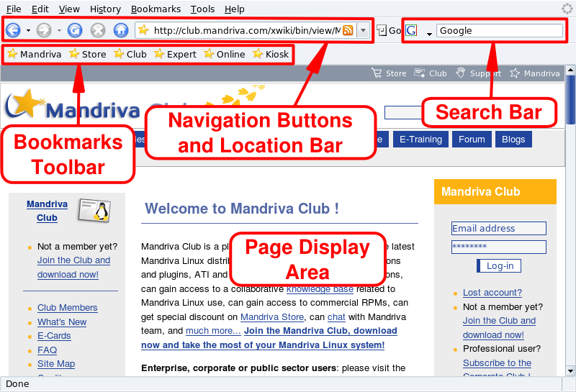Image resolution: width=576 pixels, height=392 pixels.
Task: Open the Help menu
Action: click(235, 9)
